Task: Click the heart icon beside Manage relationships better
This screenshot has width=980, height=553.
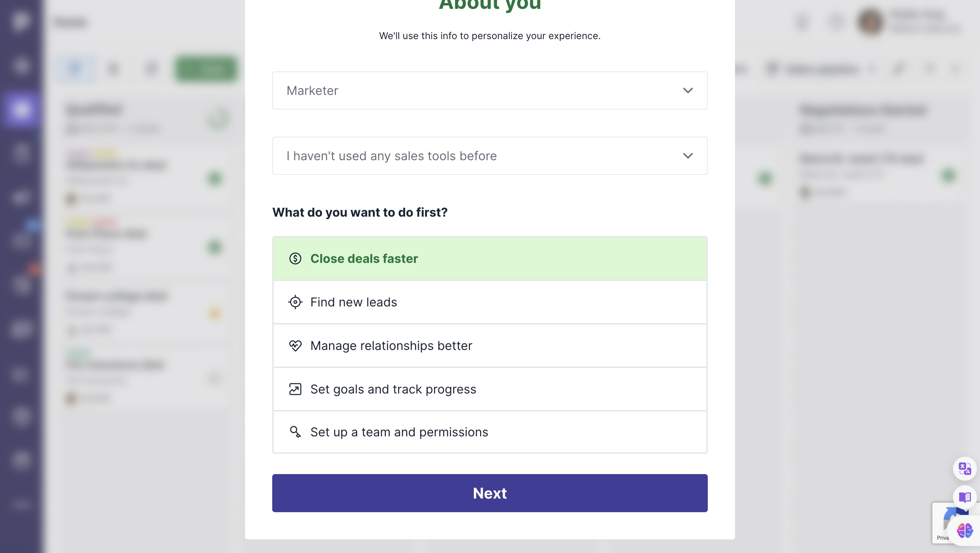Action: click(x=295, y=346)
